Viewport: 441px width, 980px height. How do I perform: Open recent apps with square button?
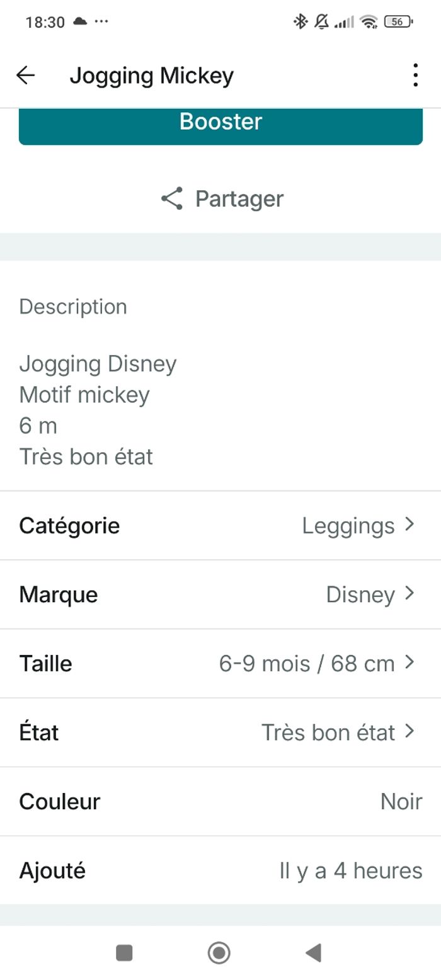pyautogui.click(x=124, y=953)
